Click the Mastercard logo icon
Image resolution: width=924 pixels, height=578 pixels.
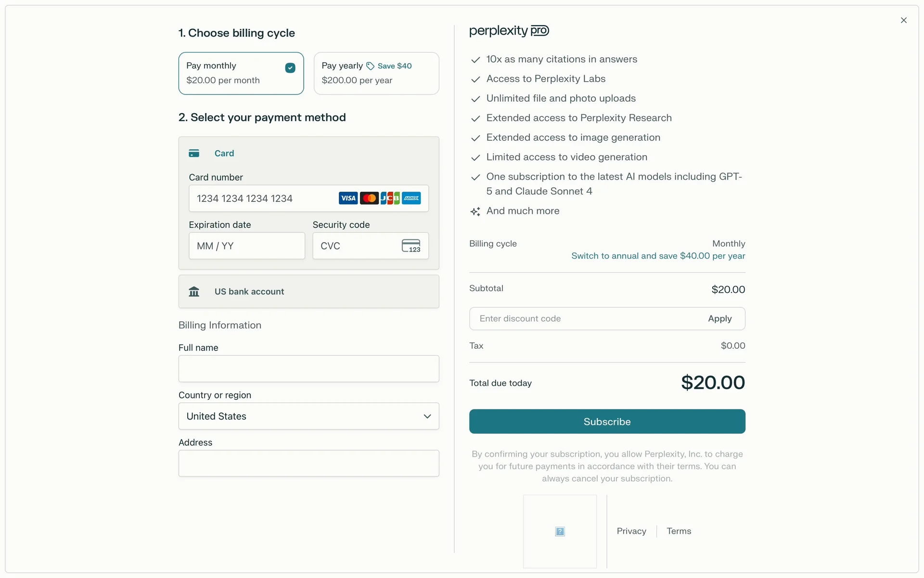[x=369, y=198]
